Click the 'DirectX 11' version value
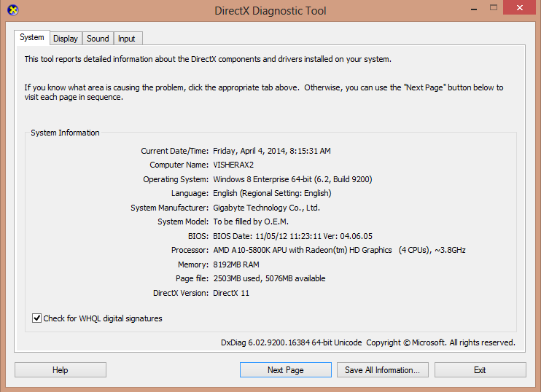Screen dimensions: 541x392 point(231,293)
